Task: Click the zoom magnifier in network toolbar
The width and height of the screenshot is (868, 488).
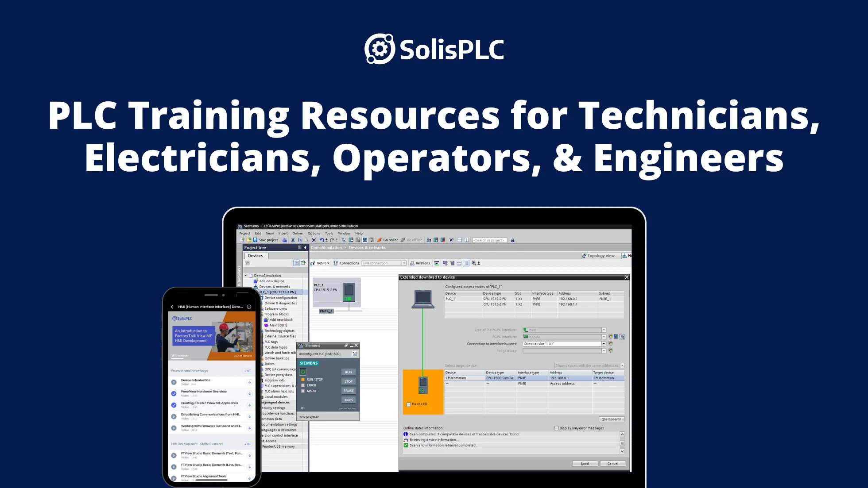Action: click(x=474, y=263)
